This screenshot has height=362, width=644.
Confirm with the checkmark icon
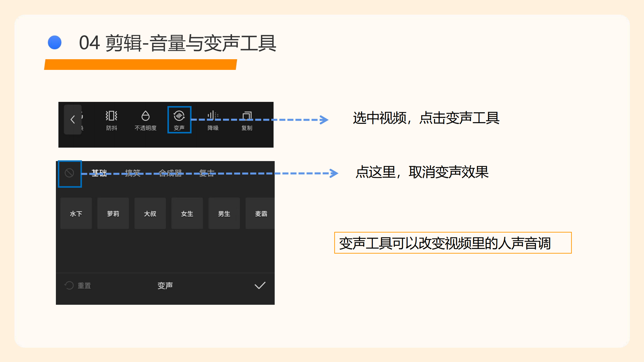click(260, 285)
